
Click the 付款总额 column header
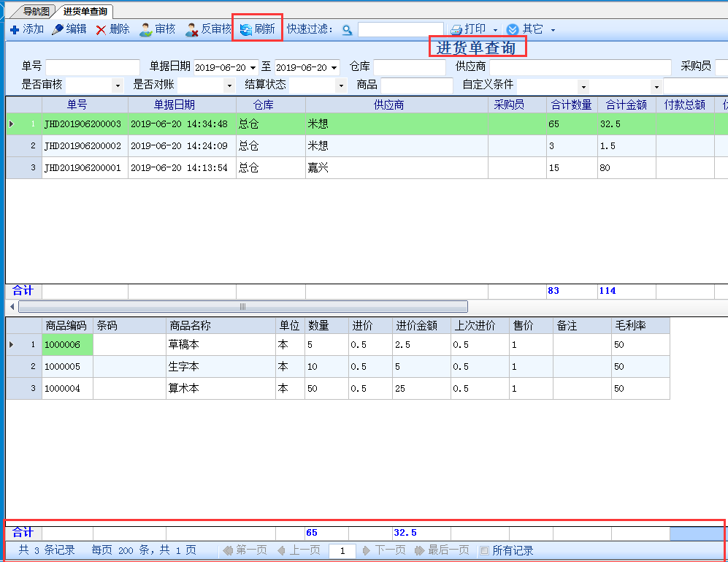tap(684, 105)
